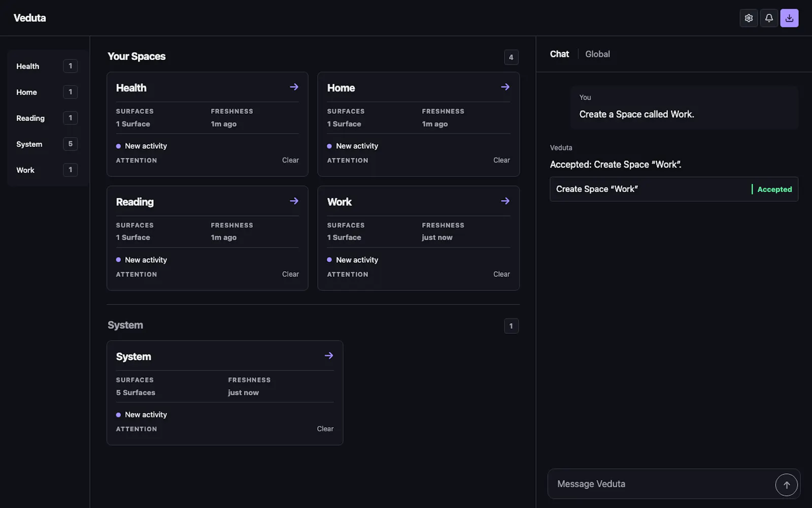Open the Work space arrow
812x508 pixels.
pyautogui.click(x=505, y=201)
